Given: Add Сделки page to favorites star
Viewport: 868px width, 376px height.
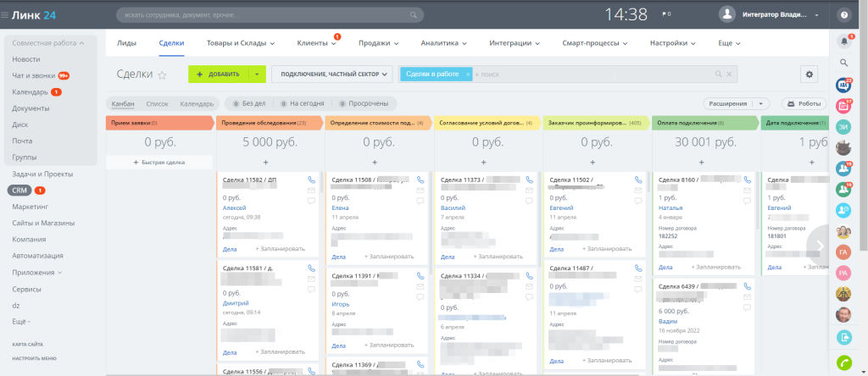Looking at the screenshot, I should tap(162, 75).
